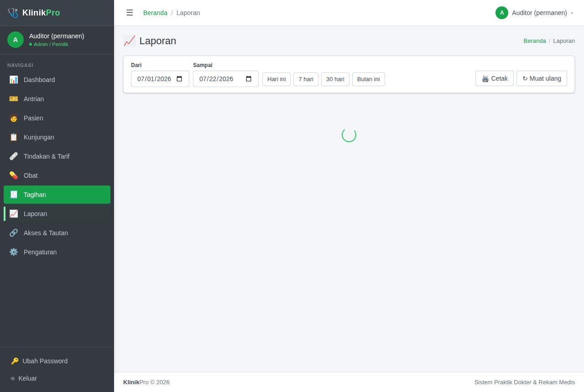
Task: Click the Pengaturan gear icon
Action: 14,252
